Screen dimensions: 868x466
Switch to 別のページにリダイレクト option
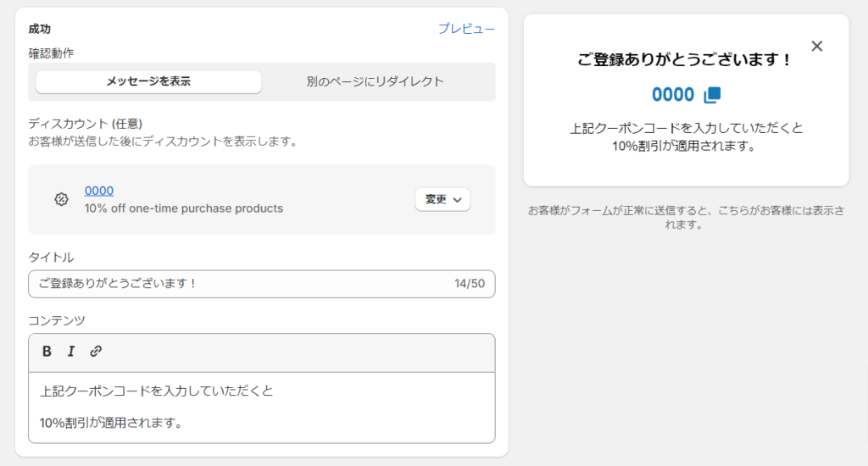coord(376,81)
